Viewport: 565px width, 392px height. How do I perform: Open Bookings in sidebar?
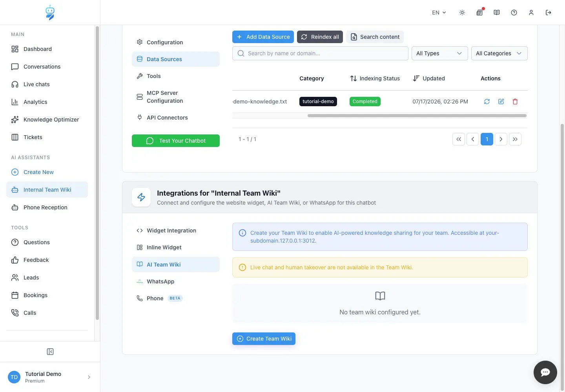point(47,295)
